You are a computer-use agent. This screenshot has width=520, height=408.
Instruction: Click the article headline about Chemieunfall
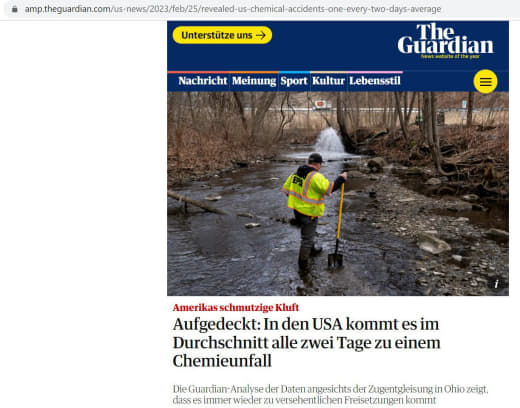point(307,342)
